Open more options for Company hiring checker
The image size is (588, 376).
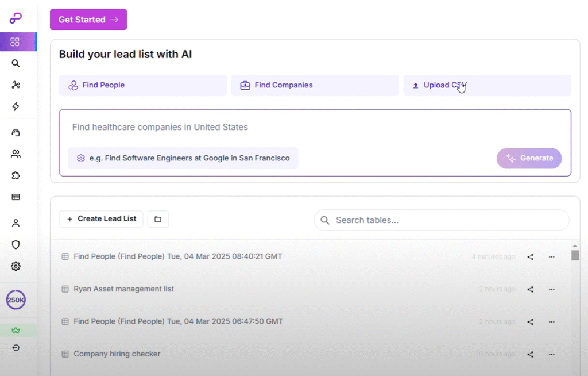pos(551,354)
